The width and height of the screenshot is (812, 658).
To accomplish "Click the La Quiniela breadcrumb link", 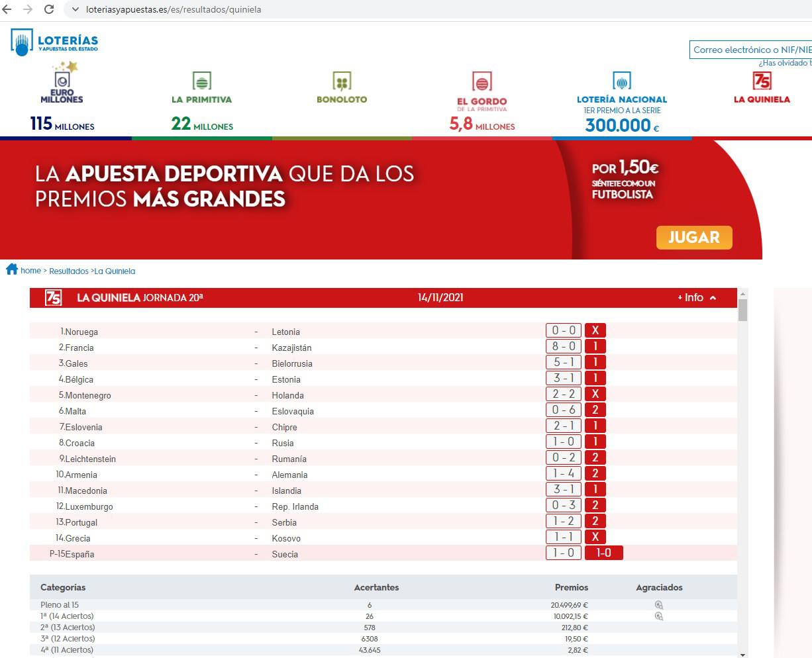I will [x=115, y=271].
